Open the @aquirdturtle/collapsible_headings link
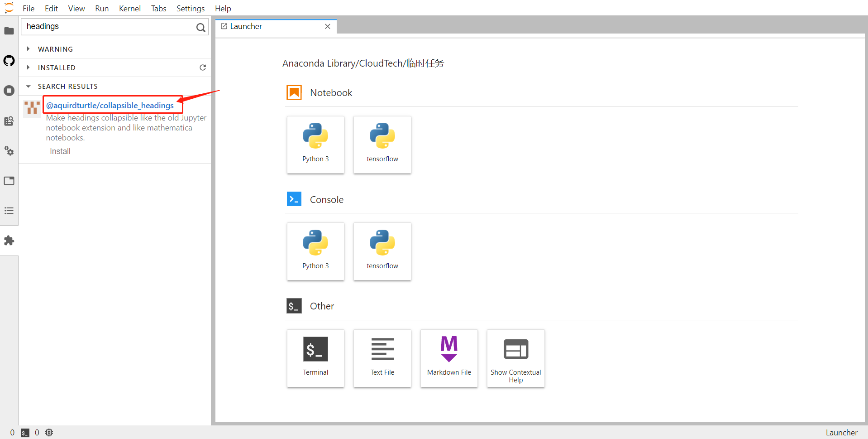The height and width of the screenshot is (439, 868). coord(110,106)
